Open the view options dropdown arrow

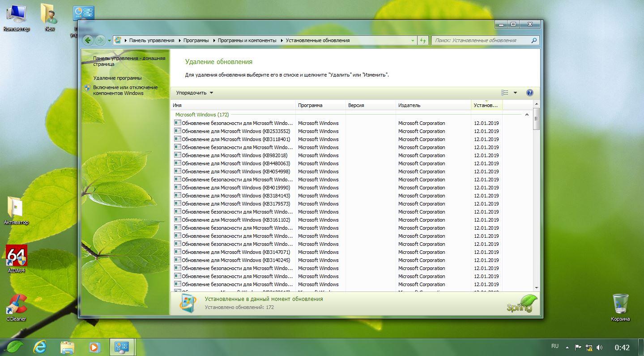coord(515,93)
